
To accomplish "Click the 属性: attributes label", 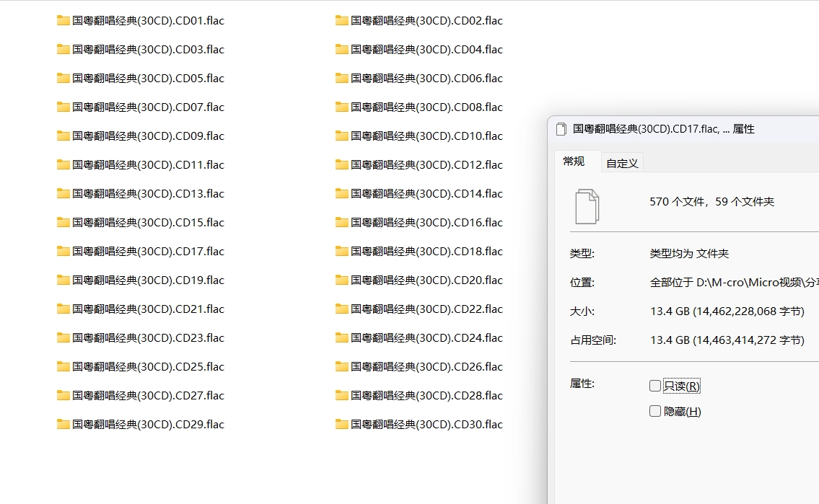I will point(582,384).
